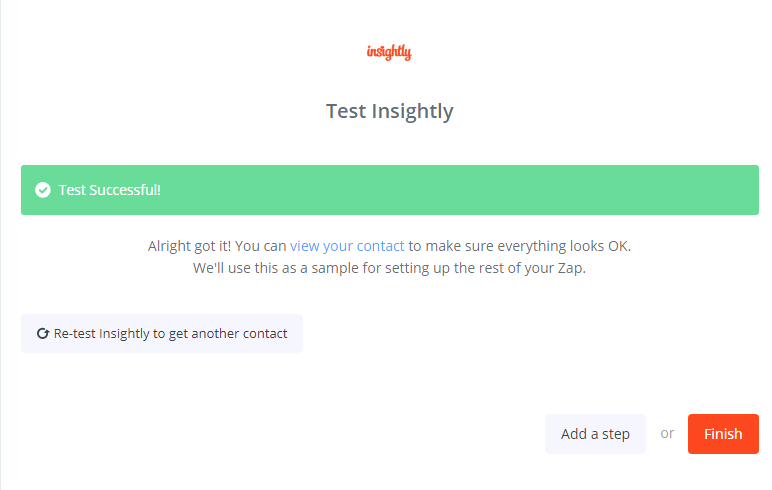Click the "or" text between the buttons
Screen dimensions: 772x490
(x=667, y=434)
